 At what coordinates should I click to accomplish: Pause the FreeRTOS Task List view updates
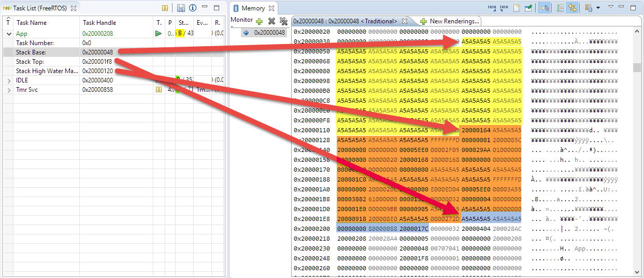tap(165, 8)
